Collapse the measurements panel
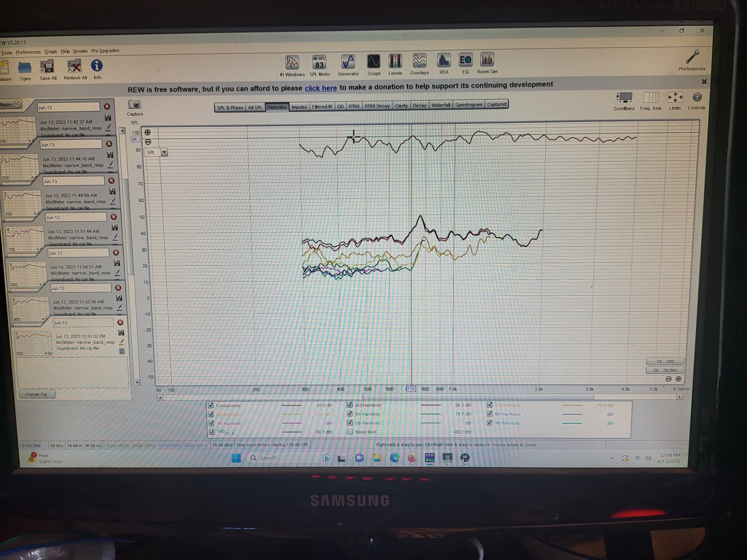The width and height of the screenshot is (747, 560). tap(11, 104)
